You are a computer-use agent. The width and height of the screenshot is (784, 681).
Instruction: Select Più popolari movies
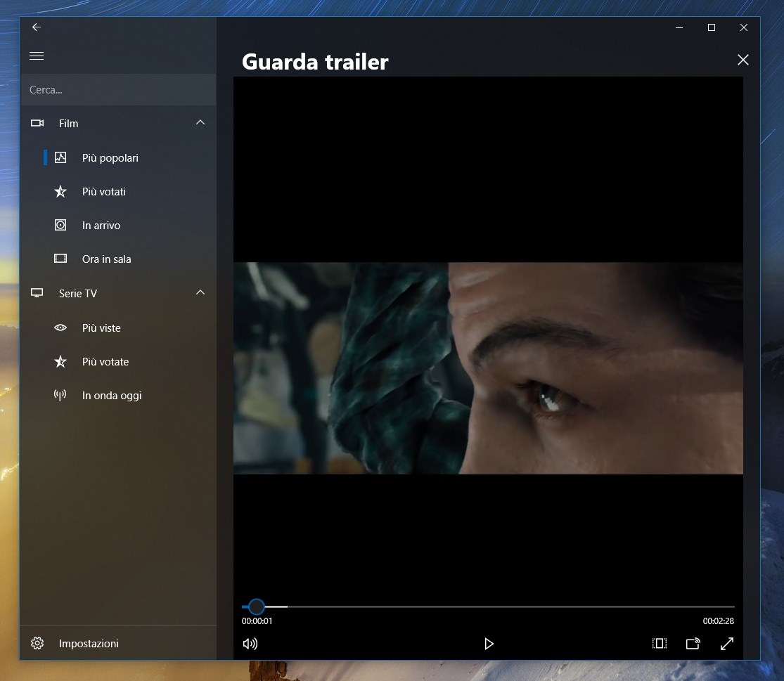tap(110, 158)
